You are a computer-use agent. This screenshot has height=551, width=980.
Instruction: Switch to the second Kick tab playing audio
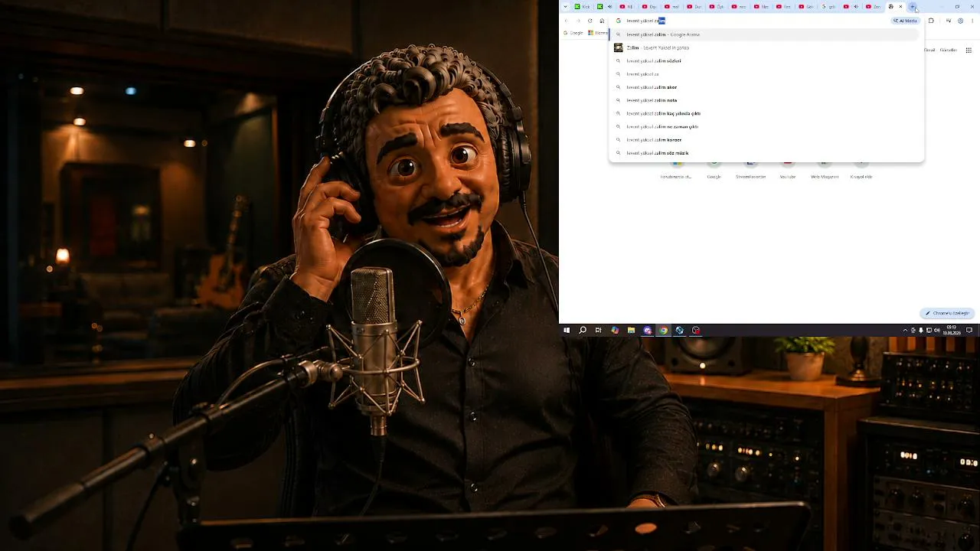pos(605,6)
